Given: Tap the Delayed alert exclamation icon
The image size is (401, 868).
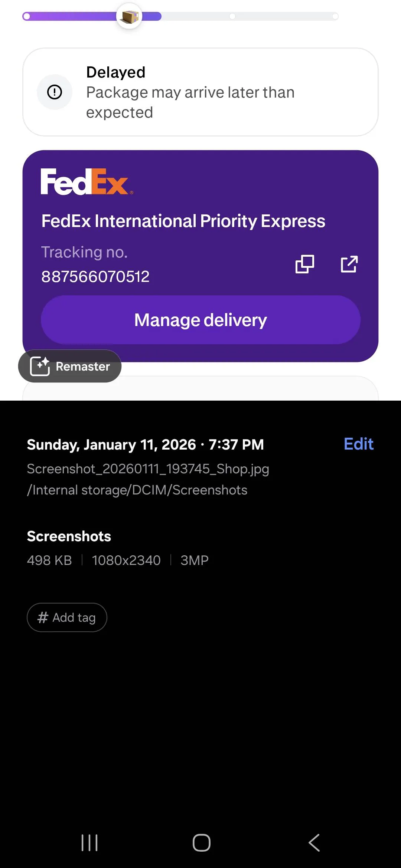Looking at the screenshot, I should click(x=55, y=92).
